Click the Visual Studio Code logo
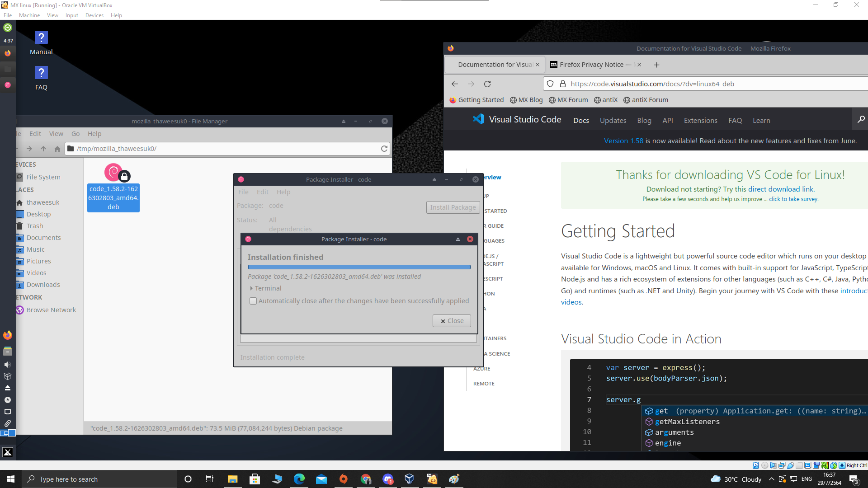This screenshot has width=868, height=488. 478,119
